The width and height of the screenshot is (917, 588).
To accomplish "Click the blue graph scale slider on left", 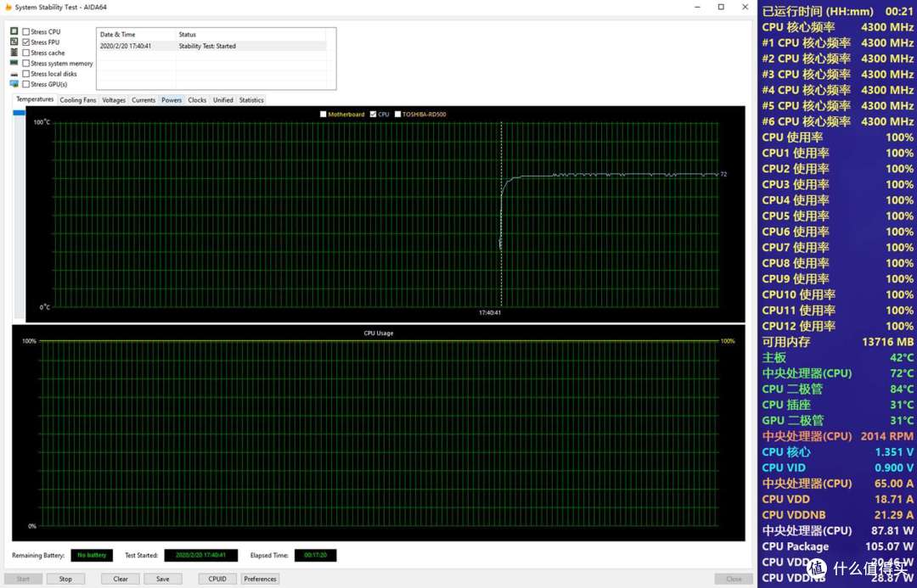I will click(19, 112).
